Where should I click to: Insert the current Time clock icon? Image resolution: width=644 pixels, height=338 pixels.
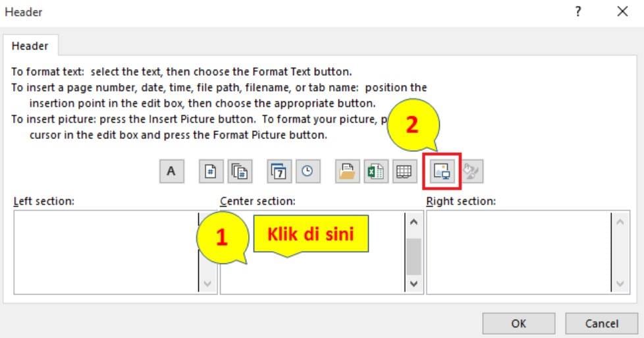pos(308,171)
